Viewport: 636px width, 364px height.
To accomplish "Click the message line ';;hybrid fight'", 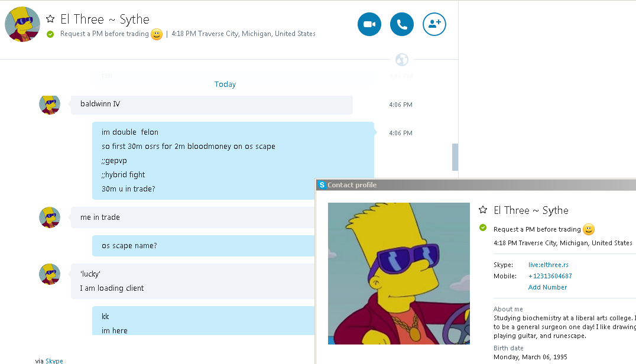I will [124, 175].
